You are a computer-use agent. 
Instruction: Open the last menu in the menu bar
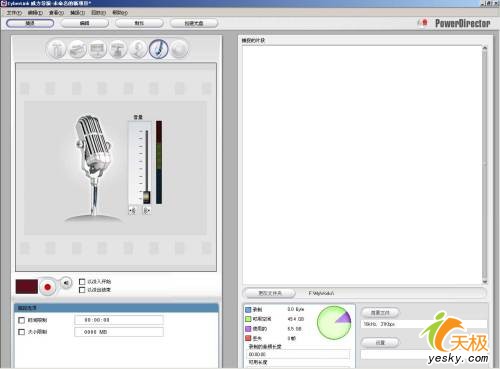coord(120,13)
